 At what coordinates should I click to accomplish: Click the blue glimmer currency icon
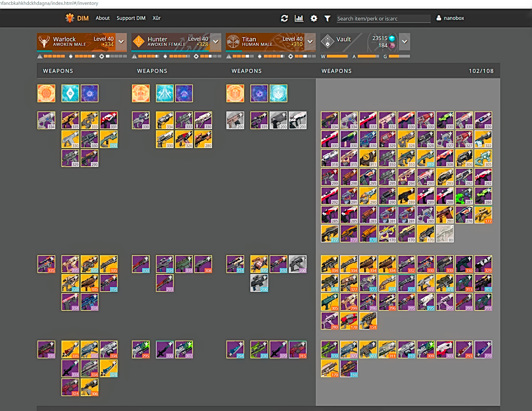tap(392, 38)
